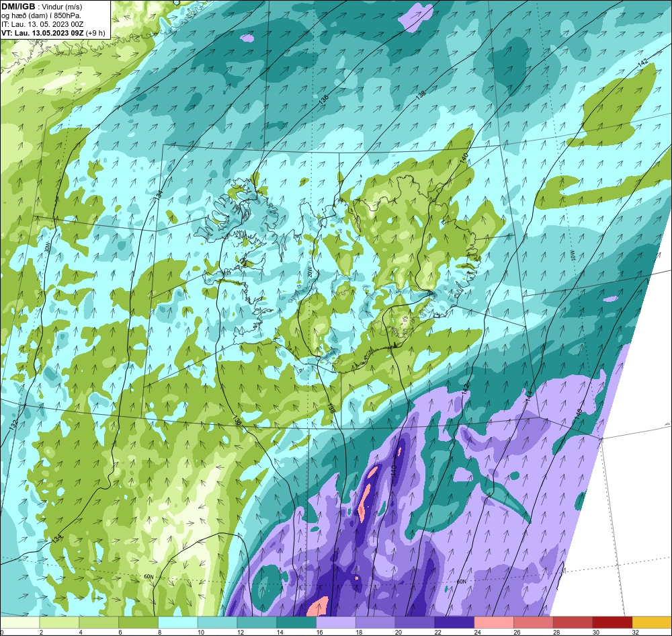
Task: Click the 6–8 m/s olive green legend swatch
Action: [138, 623]
